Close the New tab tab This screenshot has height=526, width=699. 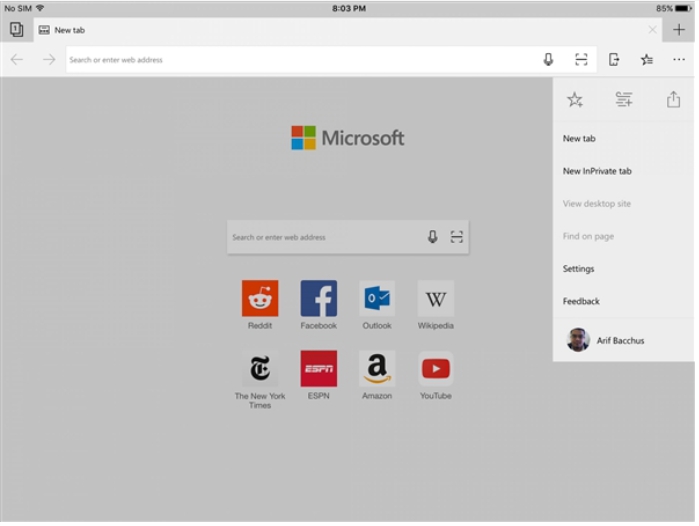[x=652, y=30]
